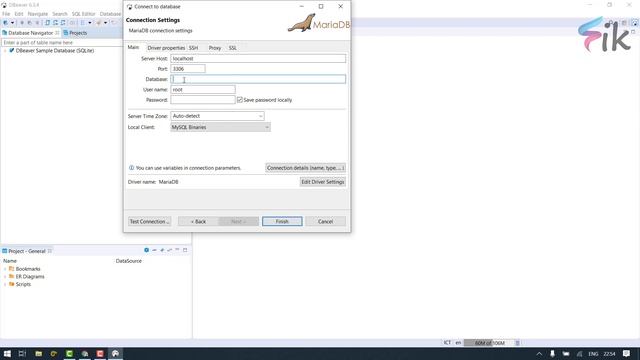Viewport: 640px width, 360px height.
Task: Open the File menu
Action: click(x=6, y=14)
